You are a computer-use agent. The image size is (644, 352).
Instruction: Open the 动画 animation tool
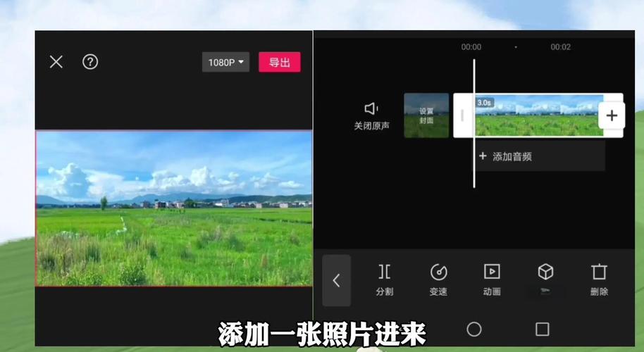click(492, 279)
